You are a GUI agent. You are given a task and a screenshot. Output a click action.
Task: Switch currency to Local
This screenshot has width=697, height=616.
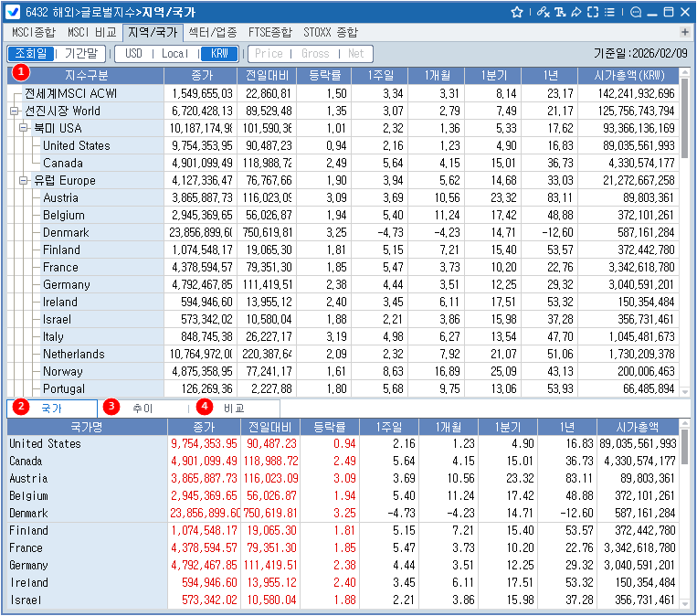(x=174, y=54)
